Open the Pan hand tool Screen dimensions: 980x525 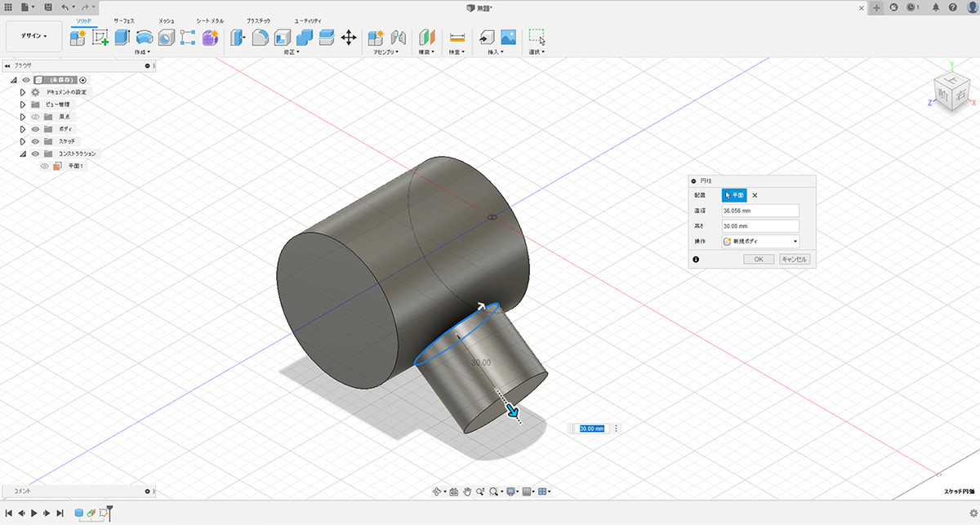(x=468, y=492)
